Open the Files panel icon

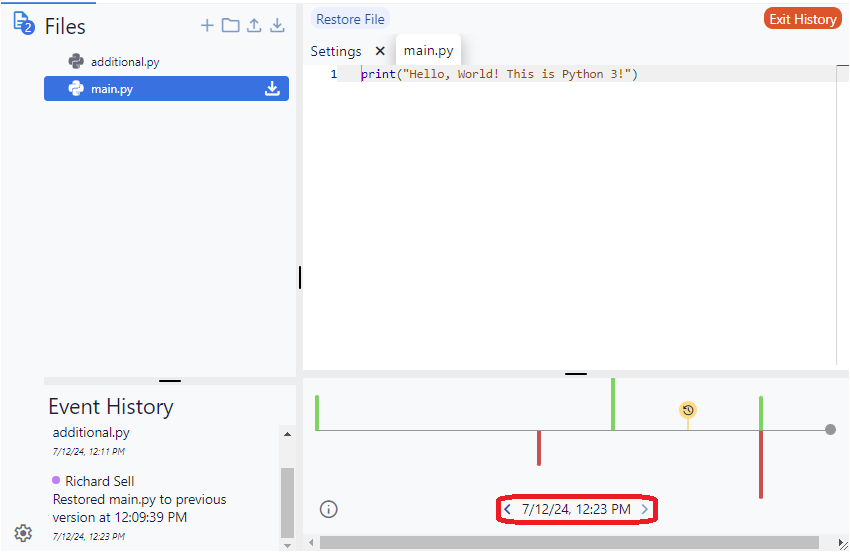pyautogui.click(x=23, y=24)
